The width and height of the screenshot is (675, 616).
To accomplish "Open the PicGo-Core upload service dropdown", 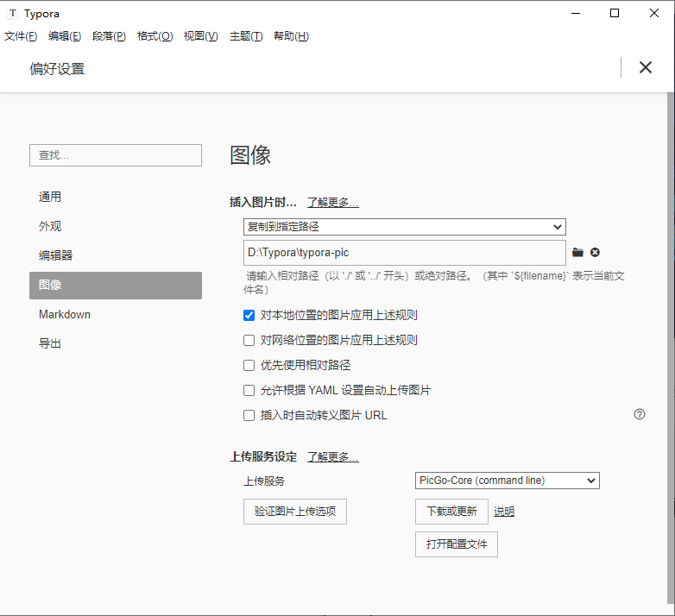I will click(507, 481).
